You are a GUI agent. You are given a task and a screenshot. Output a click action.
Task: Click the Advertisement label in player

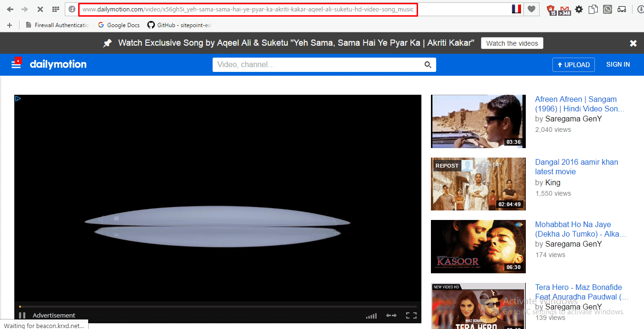tap(54, 315)
